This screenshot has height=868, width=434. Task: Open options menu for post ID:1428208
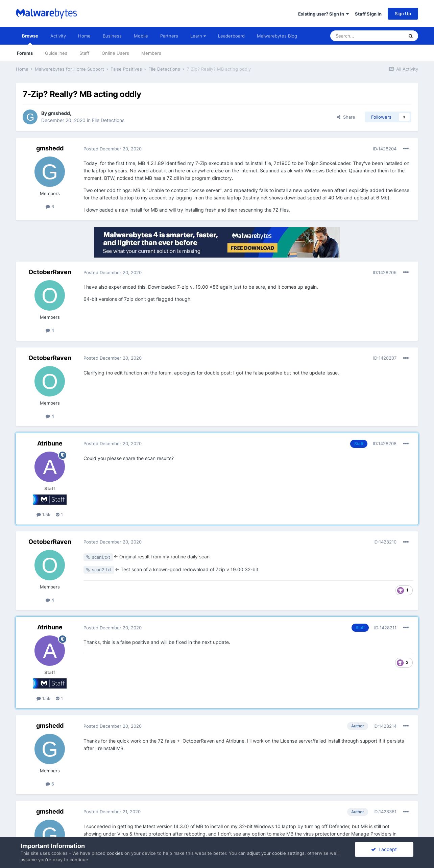point(406,443)
